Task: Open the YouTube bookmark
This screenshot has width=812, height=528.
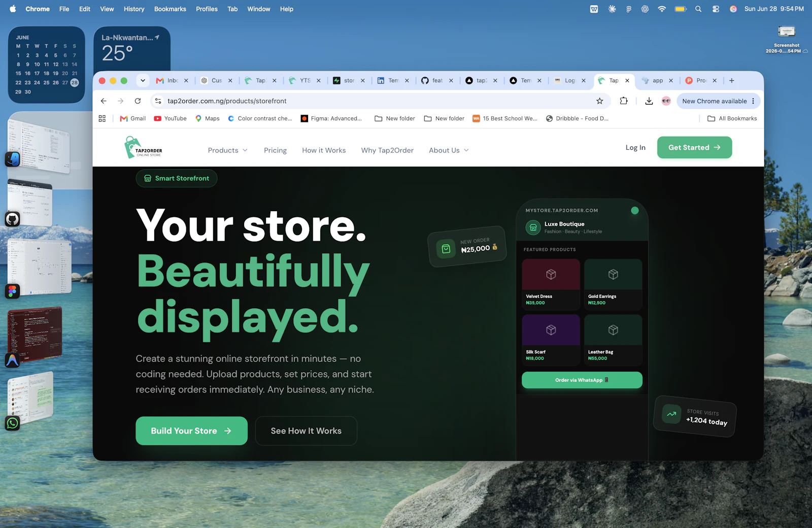Action: 170,118
